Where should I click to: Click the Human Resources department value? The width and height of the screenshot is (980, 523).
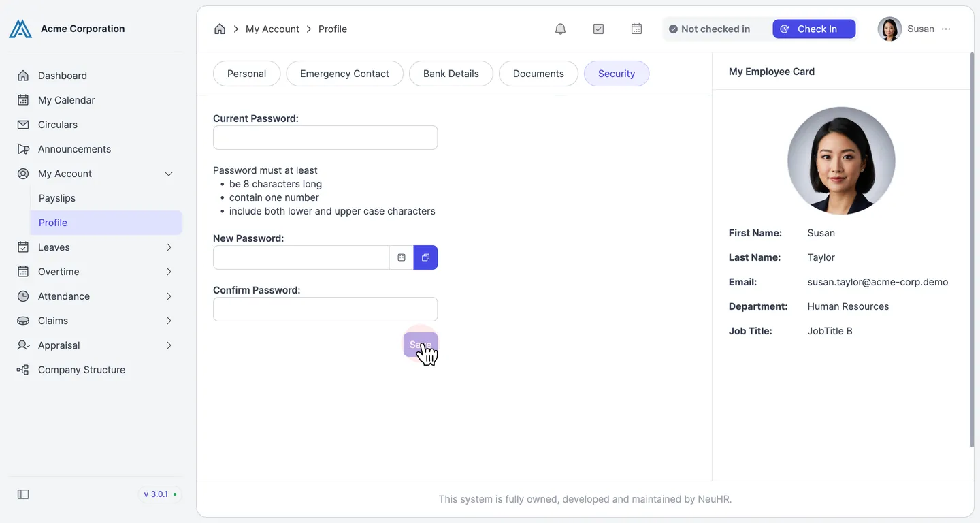848,306
